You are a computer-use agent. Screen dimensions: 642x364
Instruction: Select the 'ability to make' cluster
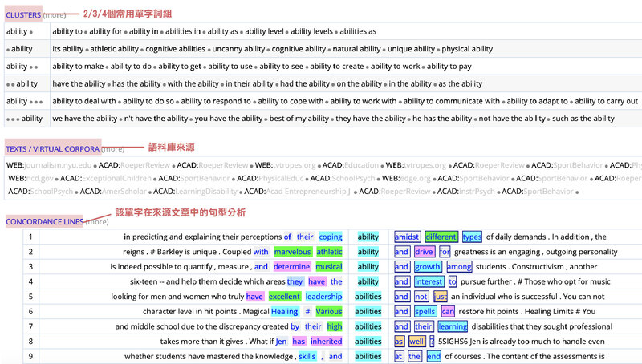coord(79,67)
